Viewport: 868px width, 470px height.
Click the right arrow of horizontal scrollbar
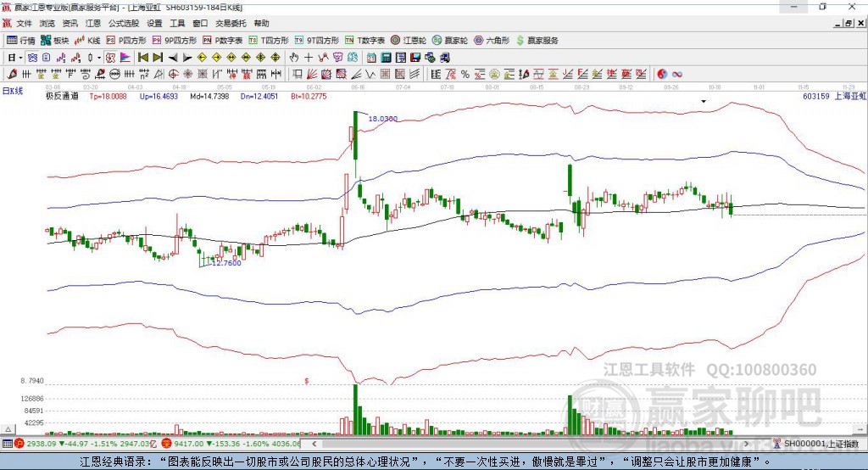(x=747, y=444)
